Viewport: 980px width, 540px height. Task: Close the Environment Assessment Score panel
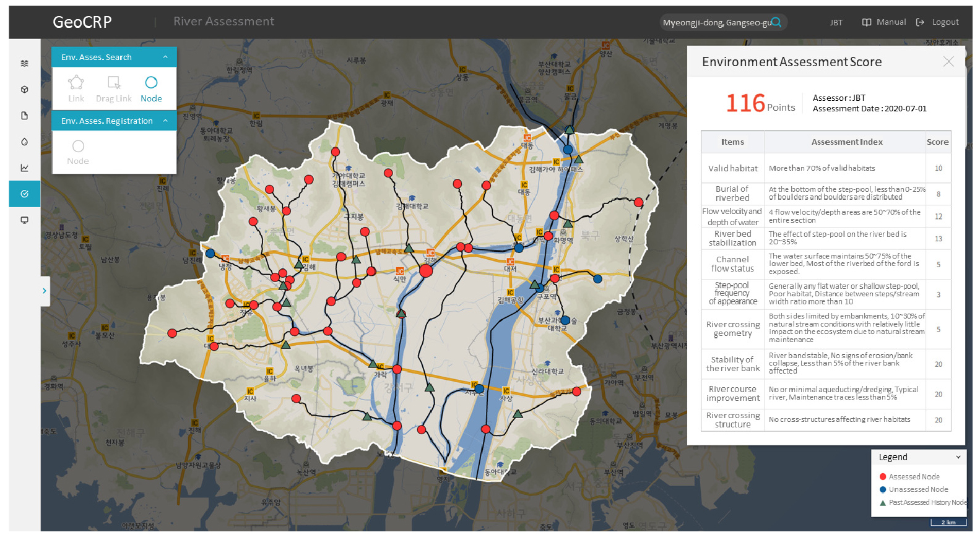pos(948,61)
